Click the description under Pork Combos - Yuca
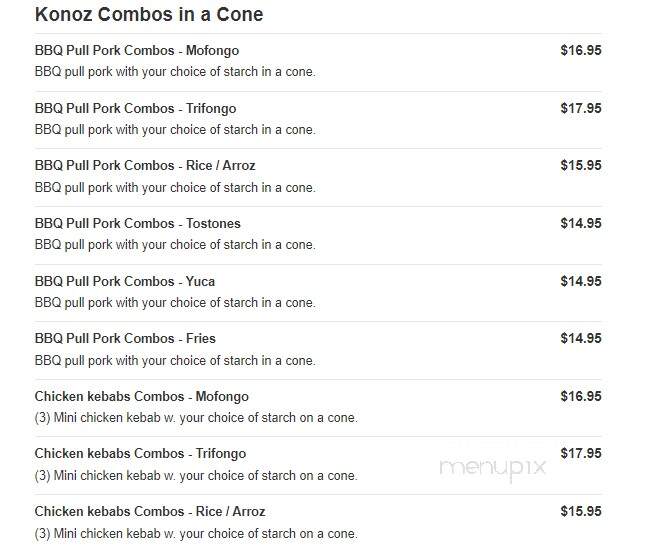This screenshot has width=672, height=550. coord(175,303)
